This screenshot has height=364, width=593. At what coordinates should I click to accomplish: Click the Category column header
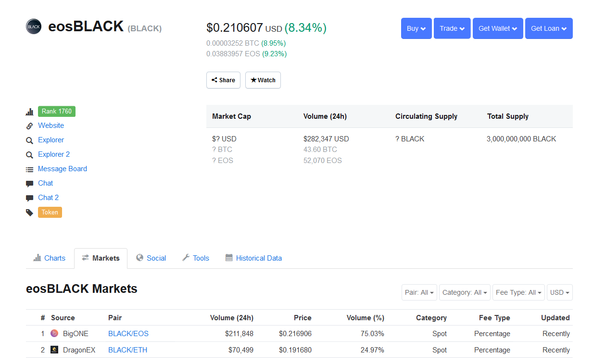point(431,318)
